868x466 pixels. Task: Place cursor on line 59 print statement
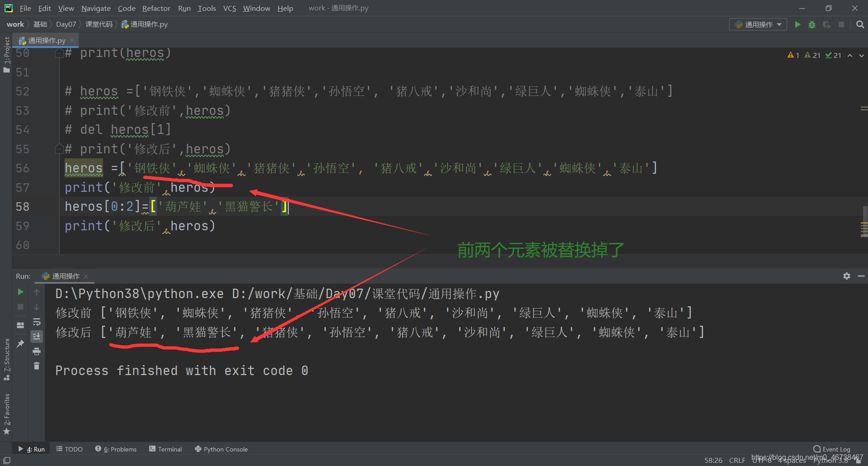coord(140,226)
